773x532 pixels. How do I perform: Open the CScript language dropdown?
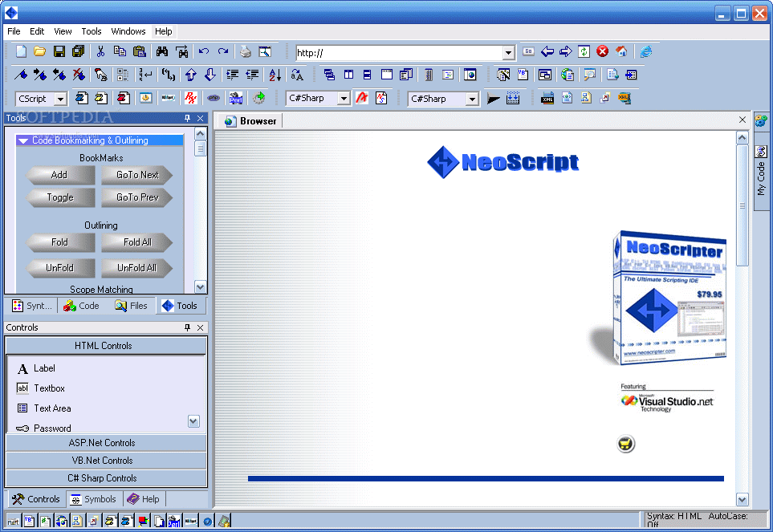[60, 99]
